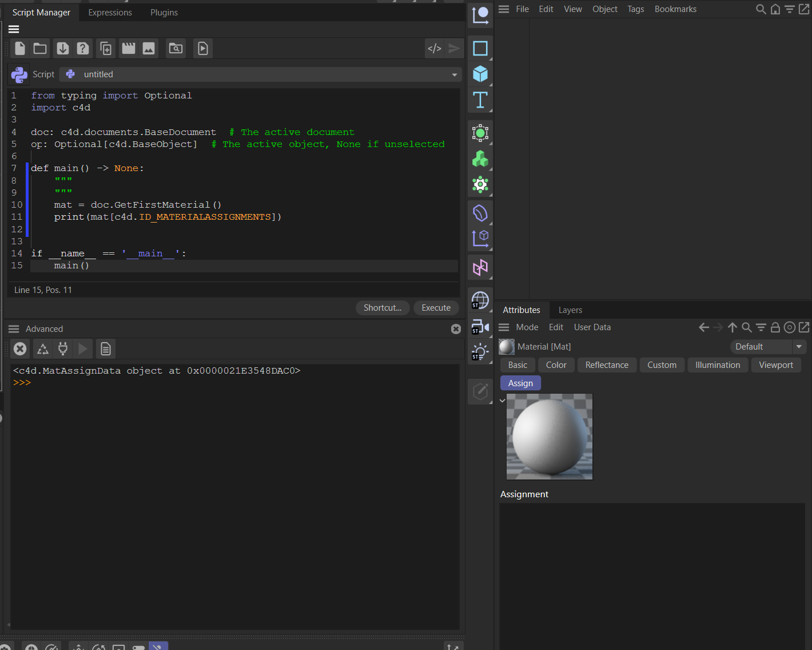This screenshot has height=650, width=812.
Task: Click the clapperboard render icon in Script Manager
Action: [x=129, y=49]
